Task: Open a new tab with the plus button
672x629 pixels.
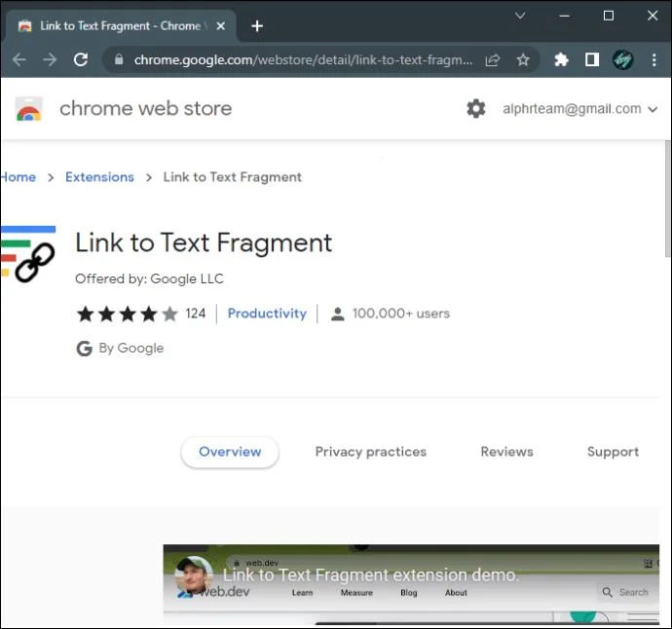Action: point(257,26)
